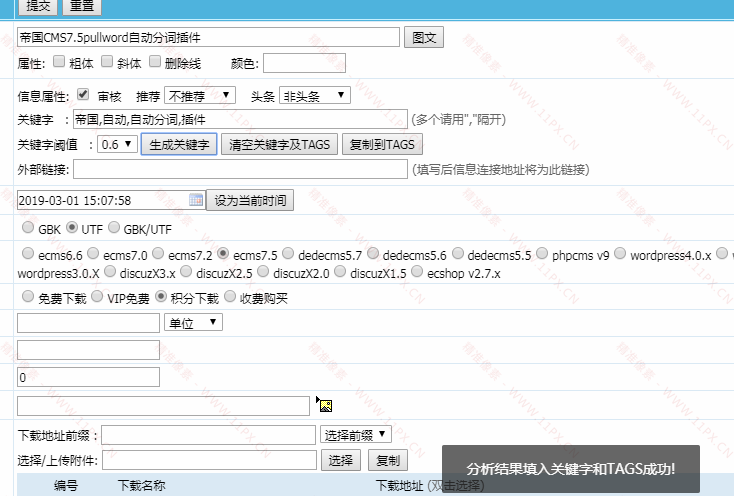This screenshot has height=496, width=734.
Task: Select the UTF encoding radio button
Action: (x=72, y=227)
